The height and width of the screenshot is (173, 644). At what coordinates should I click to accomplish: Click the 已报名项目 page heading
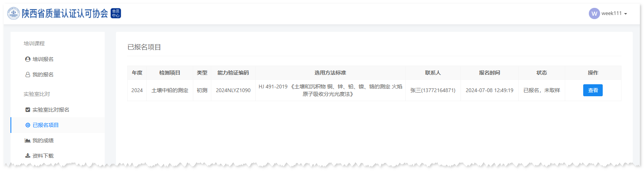click(x=144, y=47)
